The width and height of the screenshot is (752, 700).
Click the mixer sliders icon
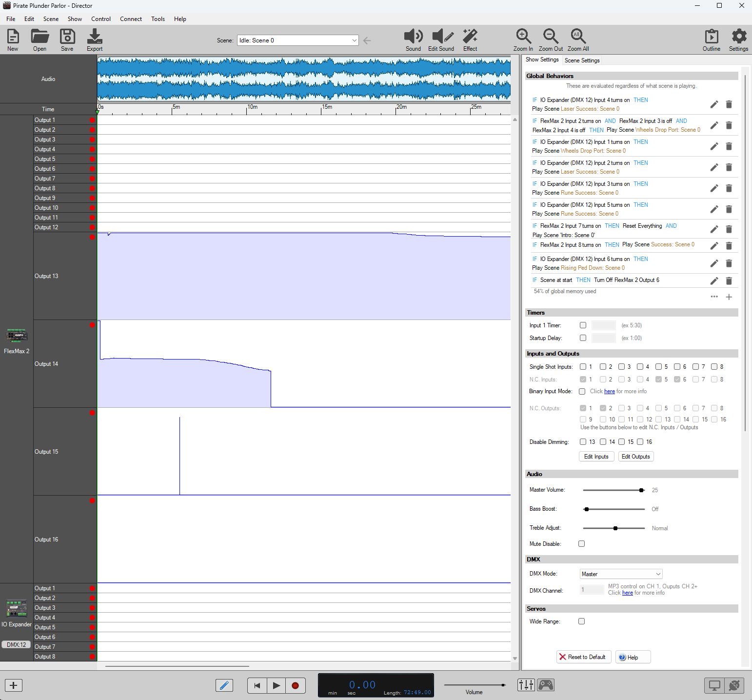(526, 685)
